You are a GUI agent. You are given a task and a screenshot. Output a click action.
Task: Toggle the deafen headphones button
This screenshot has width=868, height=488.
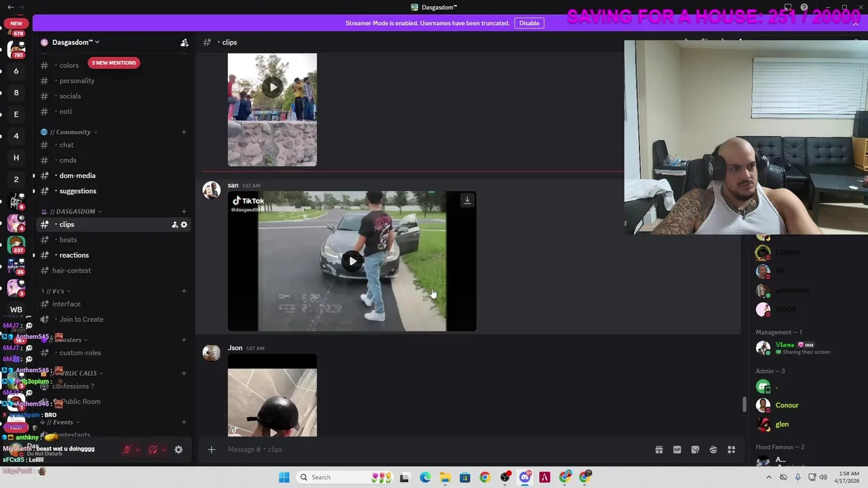pyautogui.click(x=153, y=449)
